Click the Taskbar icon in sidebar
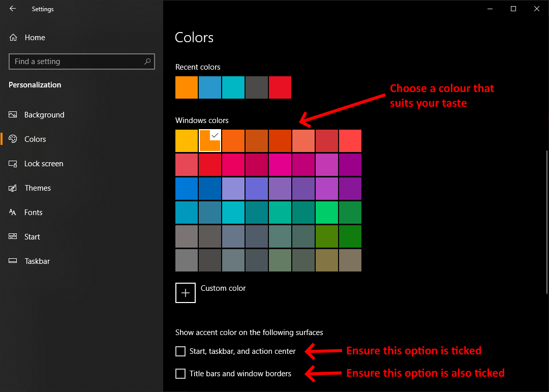The height and width of the screenshot is (392, 549). click(x=13, y=261)
